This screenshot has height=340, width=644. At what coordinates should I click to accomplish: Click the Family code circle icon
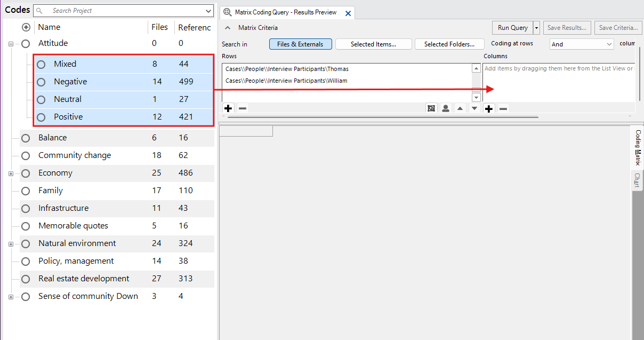tap(26, 191)
